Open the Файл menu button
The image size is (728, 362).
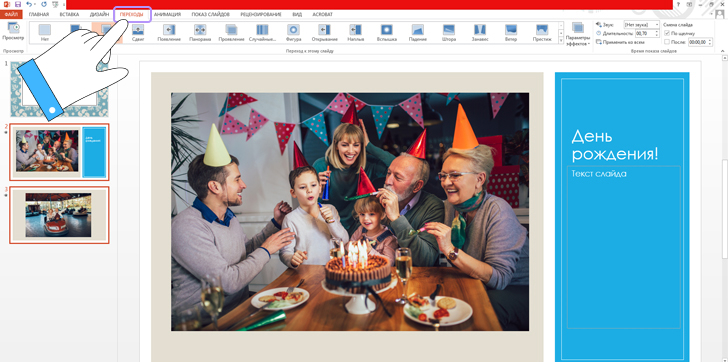11,14
